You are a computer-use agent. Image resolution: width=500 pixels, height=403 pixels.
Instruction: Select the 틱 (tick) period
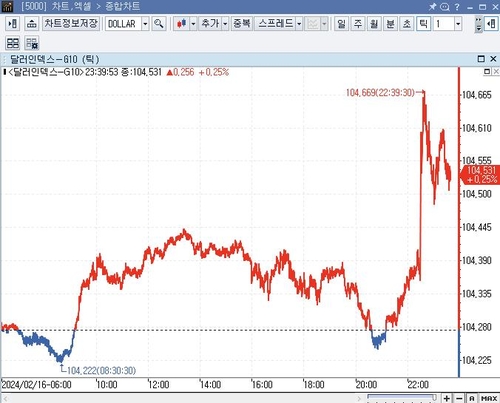pyautogui.click(x=423, y=24)
